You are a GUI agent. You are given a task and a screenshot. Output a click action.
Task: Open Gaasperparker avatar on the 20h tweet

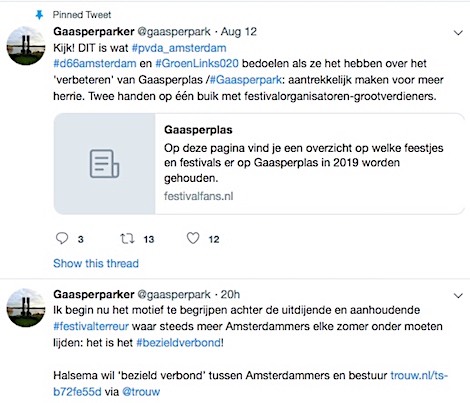26,308
